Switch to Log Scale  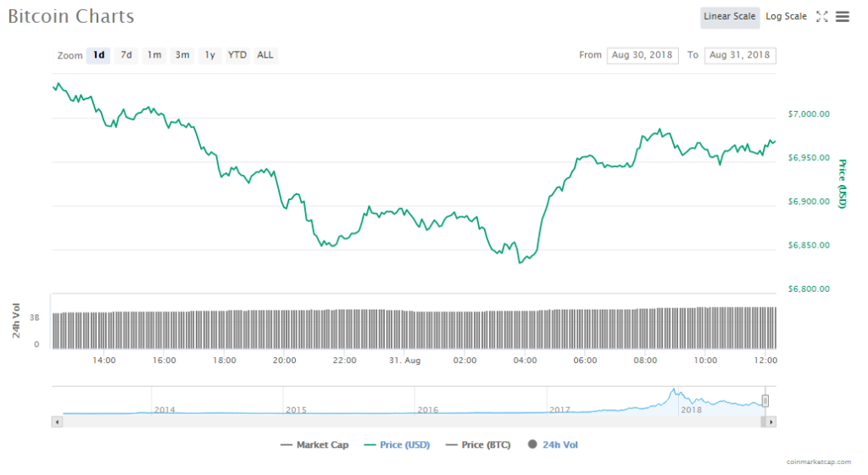(x=786, y=16)
